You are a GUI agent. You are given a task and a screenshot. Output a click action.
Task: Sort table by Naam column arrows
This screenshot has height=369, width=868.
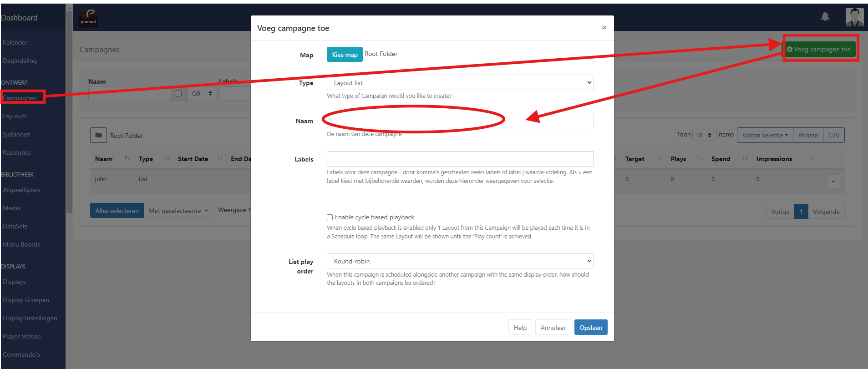pos(127,158)
